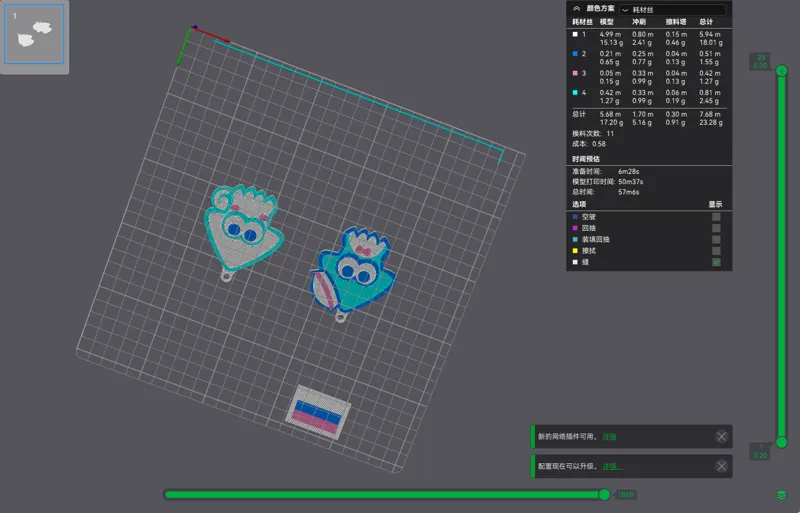Click the blue filament 2 swatch
Screen dimensions: 800x513
coord(575,54)
